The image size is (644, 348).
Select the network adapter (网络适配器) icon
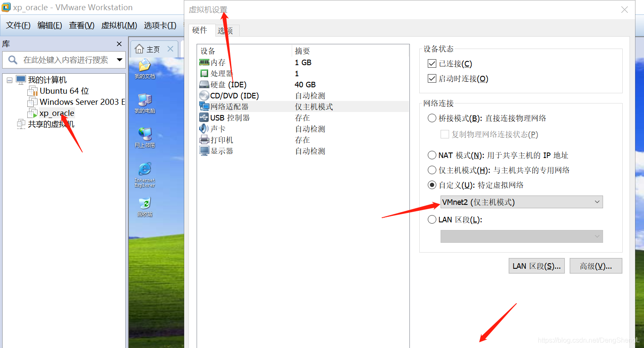[x=204, y=106]
